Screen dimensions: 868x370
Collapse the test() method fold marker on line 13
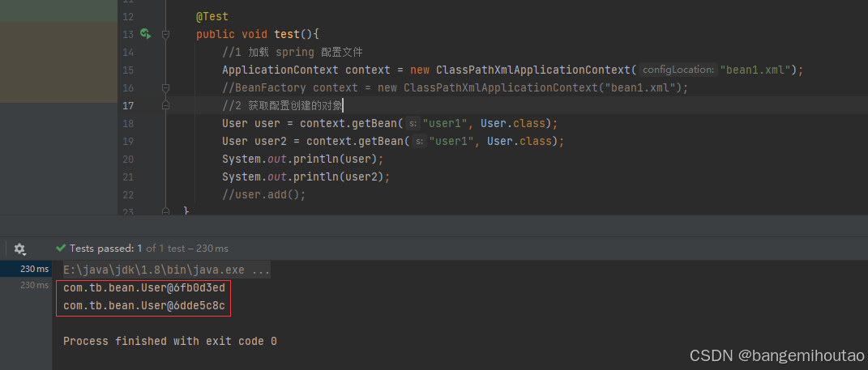click(165, 34)
